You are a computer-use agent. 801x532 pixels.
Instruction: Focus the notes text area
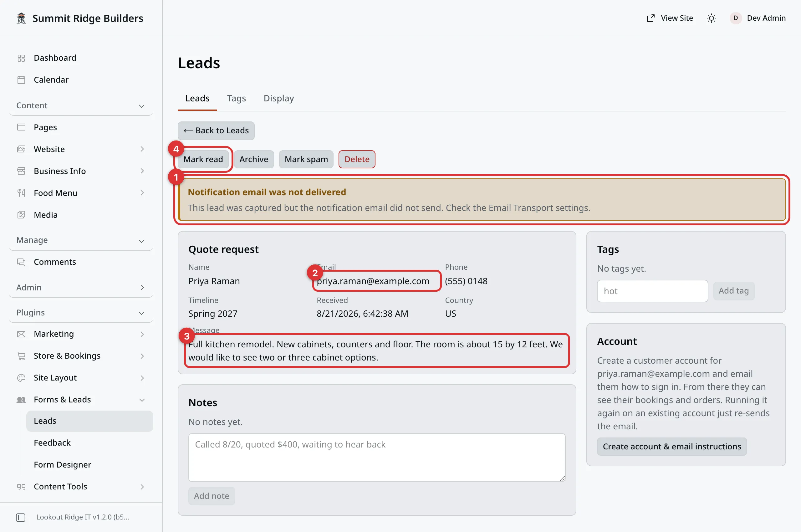tap(377, 457)
